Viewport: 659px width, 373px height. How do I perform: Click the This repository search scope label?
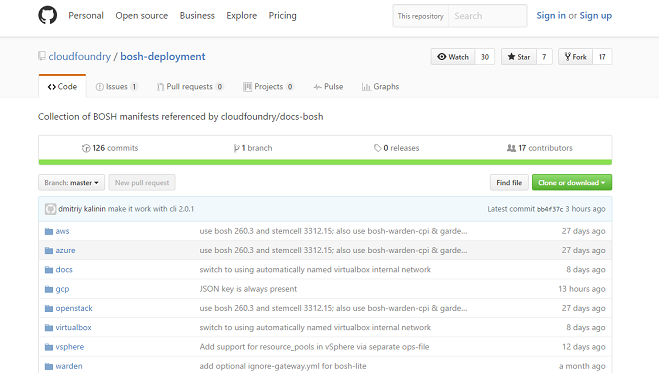point(421,16)
